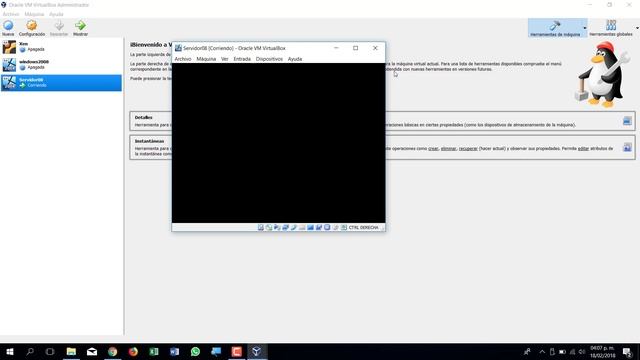Open Firefox from taskbar

point(133,351)
